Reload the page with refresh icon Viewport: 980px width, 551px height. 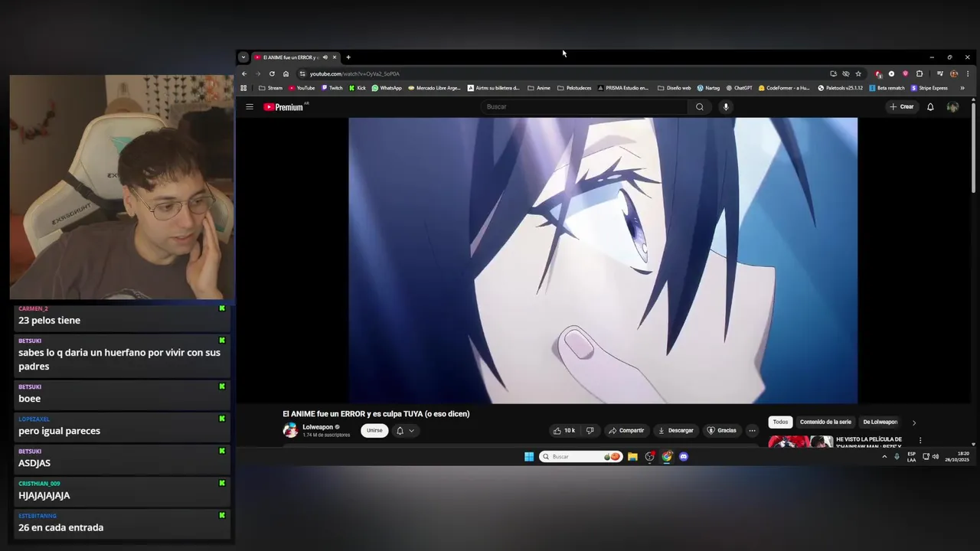272,74
